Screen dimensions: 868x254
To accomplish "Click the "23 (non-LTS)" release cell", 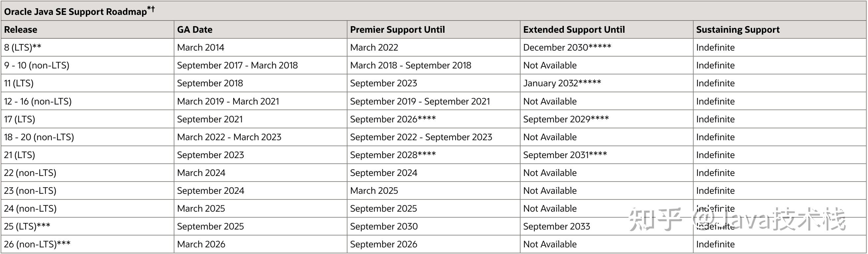I will 30,190.
